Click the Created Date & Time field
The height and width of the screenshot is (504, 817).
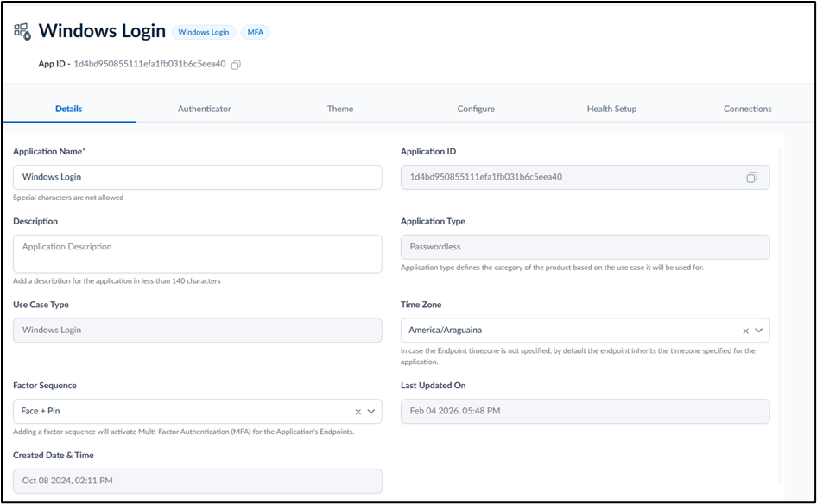198,481
